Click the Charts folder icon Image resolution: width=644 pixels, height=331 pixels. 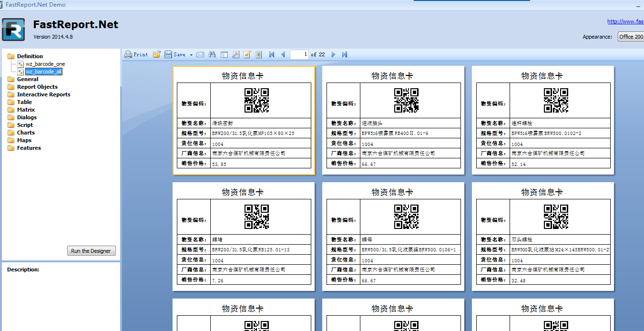(x=11, y=133)
